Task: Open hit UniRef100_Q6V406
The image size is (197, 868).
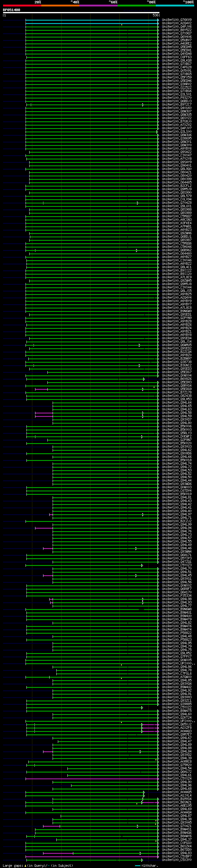Action: coord(177,37)
